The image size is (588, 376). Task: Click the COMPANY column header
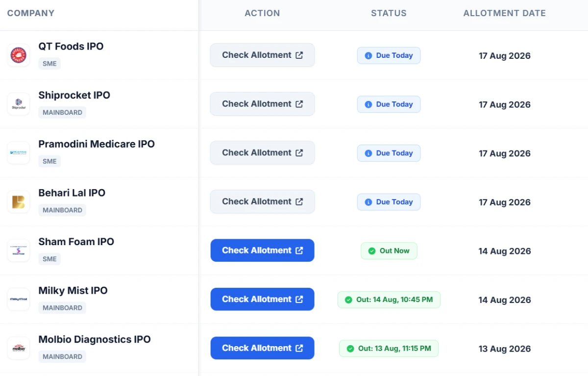click(x=31, y=13)
